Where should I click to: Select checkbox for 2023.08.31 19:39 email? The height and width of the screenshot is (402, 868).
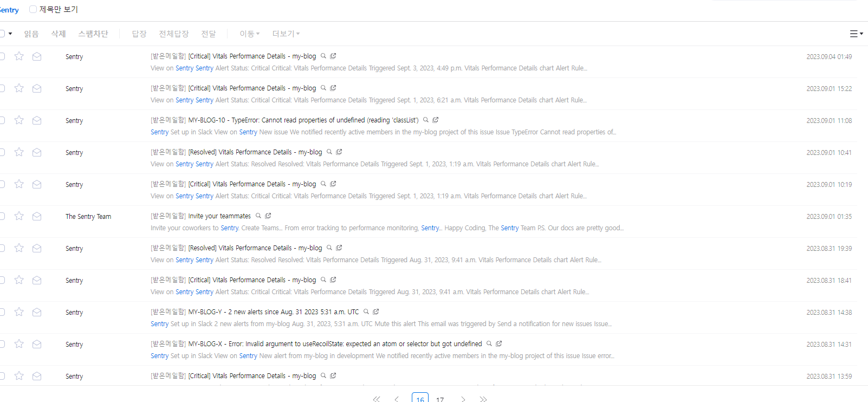[x=2, y=248]
